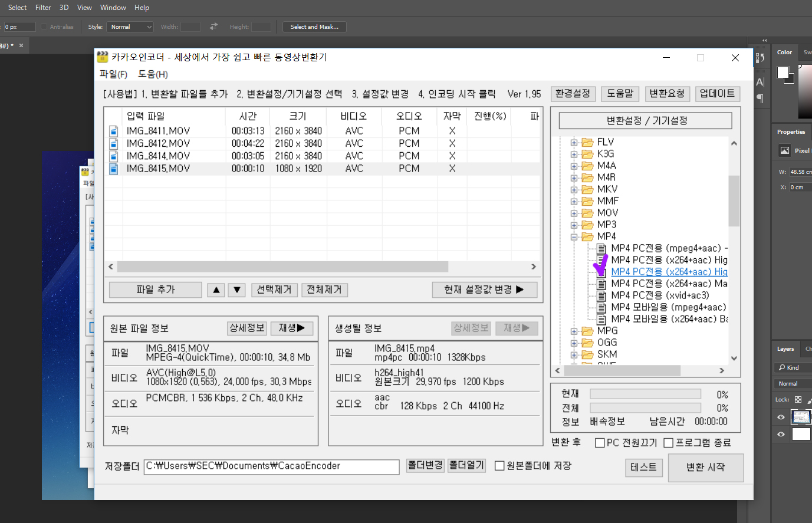
Task: Click the MP4 folder icon
Action: tap(587, 236)
